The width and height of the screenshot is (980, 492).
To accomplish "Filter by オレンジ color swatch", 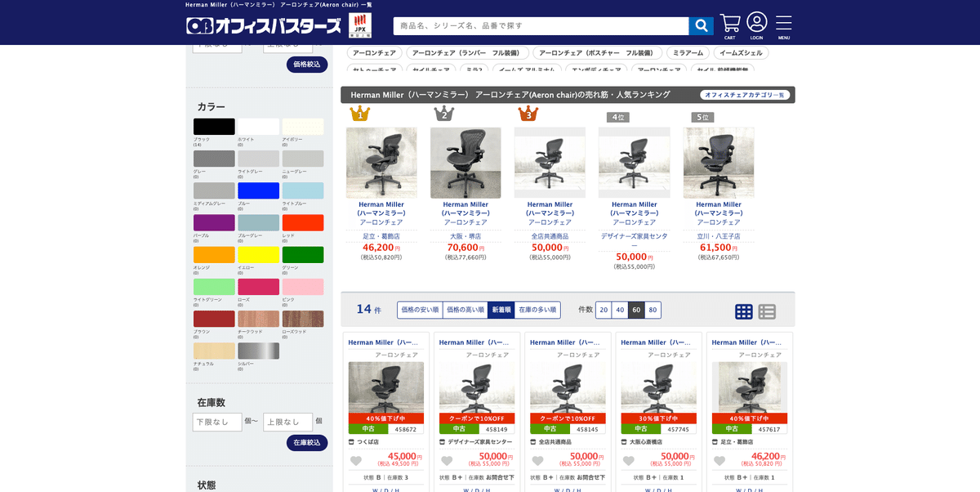I will pyautogui.click(x=214, y=255).
